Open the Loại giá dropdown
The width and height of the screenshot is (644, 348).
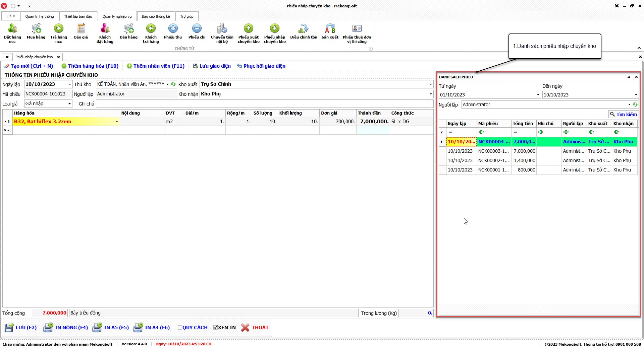pos(69,104)
